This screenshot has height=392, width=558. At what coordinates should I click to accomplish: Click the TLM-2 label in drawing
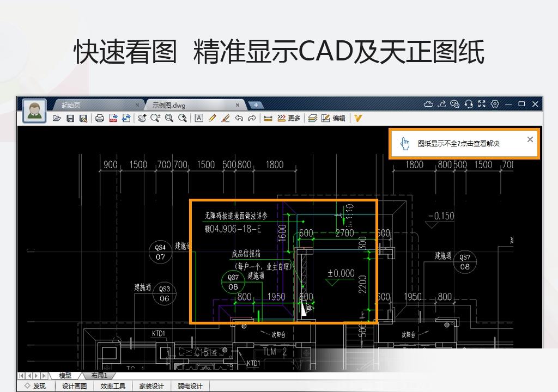[x=275, y=352]
